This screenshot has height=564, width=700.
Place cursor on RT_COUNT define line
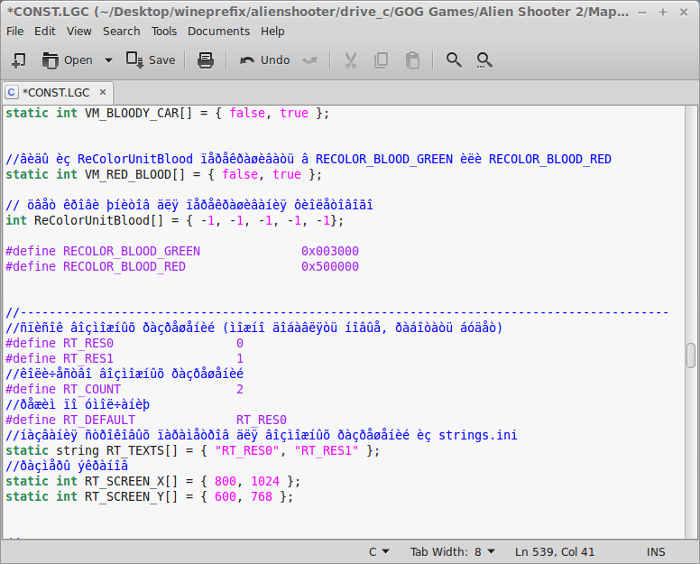coord(125,389)
